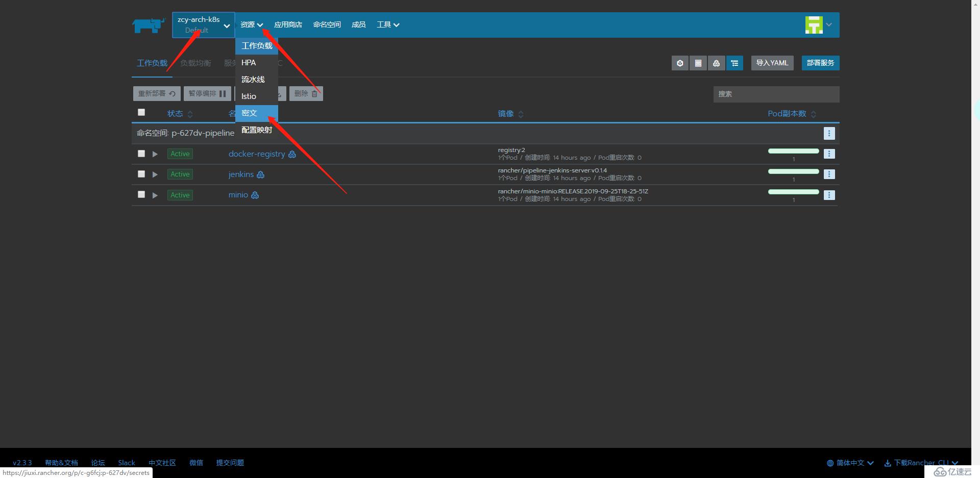Expand the chevron next to user avatar
This screenshot has width=980, height=478.
[x=829, y=24]
